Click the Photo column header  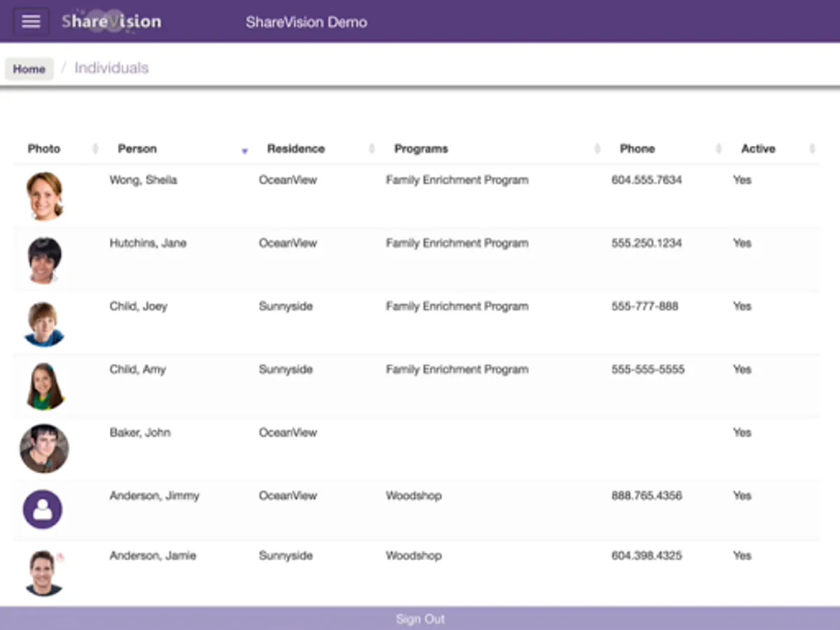click(x=44, y=148)
